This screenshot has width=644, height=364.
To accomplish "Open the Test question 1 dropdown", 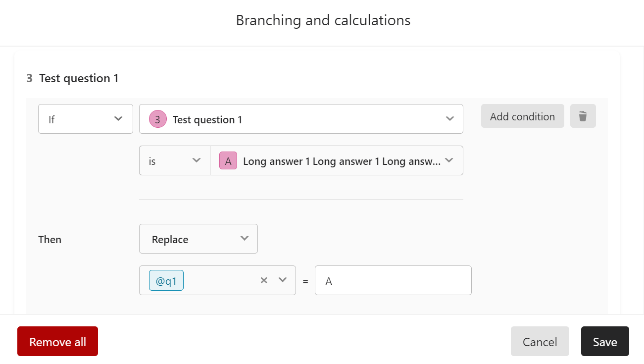I will [301, 119].
